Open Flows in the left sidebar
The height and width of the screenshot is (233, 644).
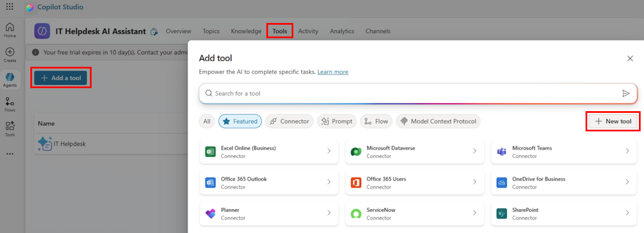[x=10, y=104]
